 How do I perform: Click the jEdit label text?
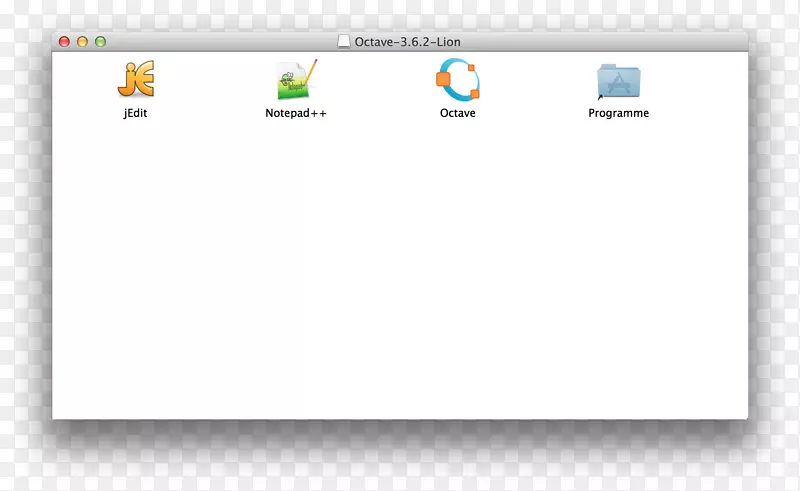click(135, 113)
